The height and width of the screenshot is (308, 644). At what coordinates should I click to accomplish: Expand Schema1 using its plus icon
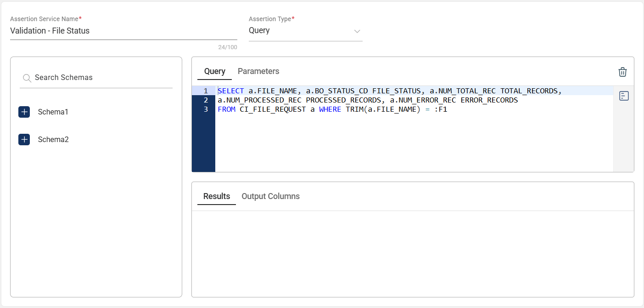click(24, 112)
